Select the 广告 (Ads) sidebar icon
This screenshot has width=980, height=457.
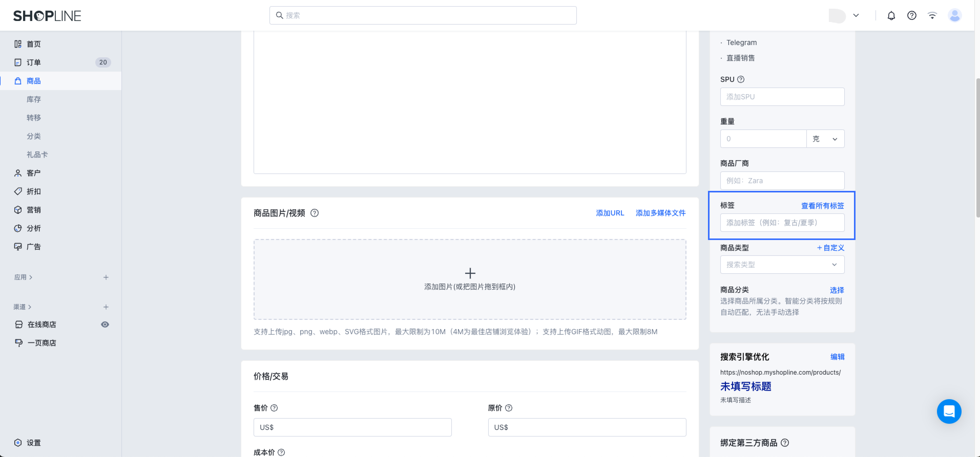[18, 246]
